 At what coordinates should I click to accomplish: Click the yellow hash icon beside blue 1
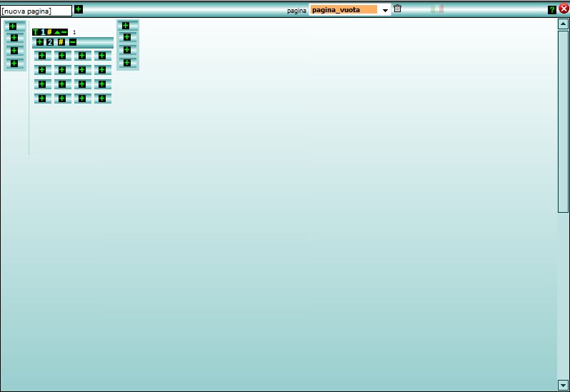(49, 32)
